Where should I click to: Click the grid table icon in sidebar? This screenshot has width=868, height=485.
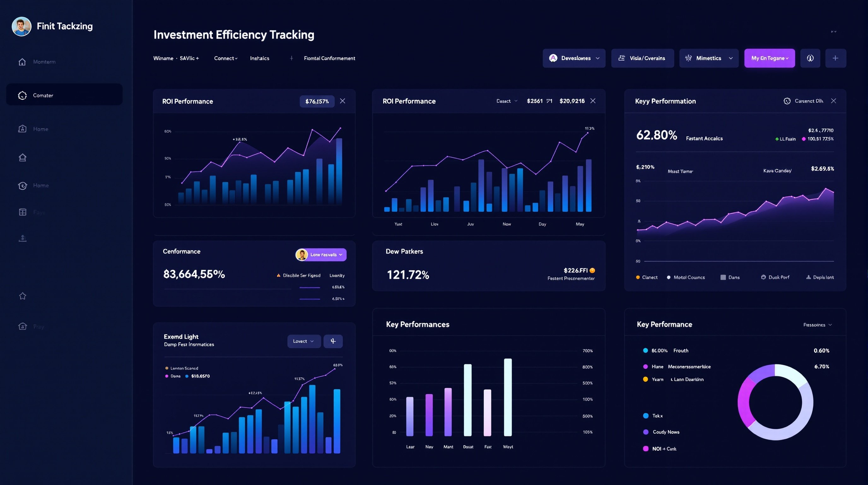click(23, 212)
